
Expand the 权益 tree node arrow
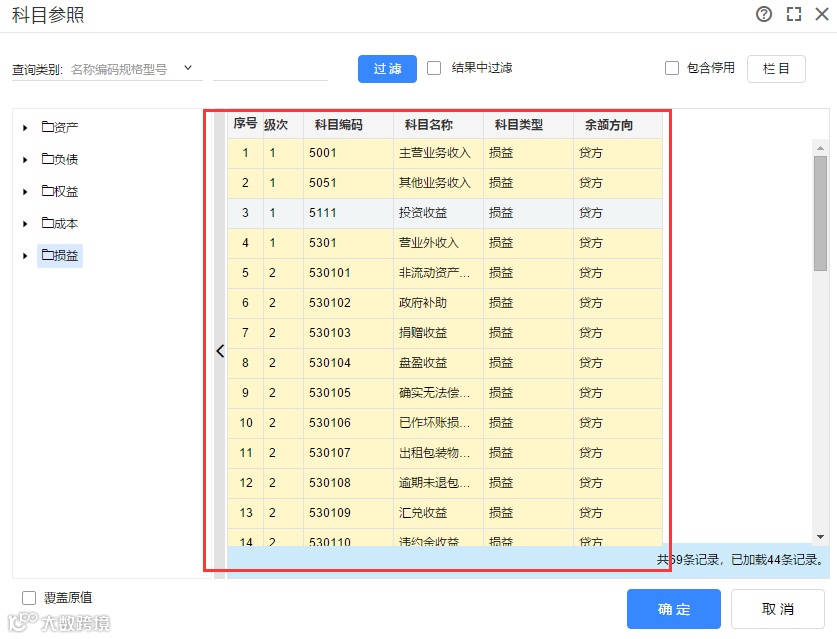25,192
